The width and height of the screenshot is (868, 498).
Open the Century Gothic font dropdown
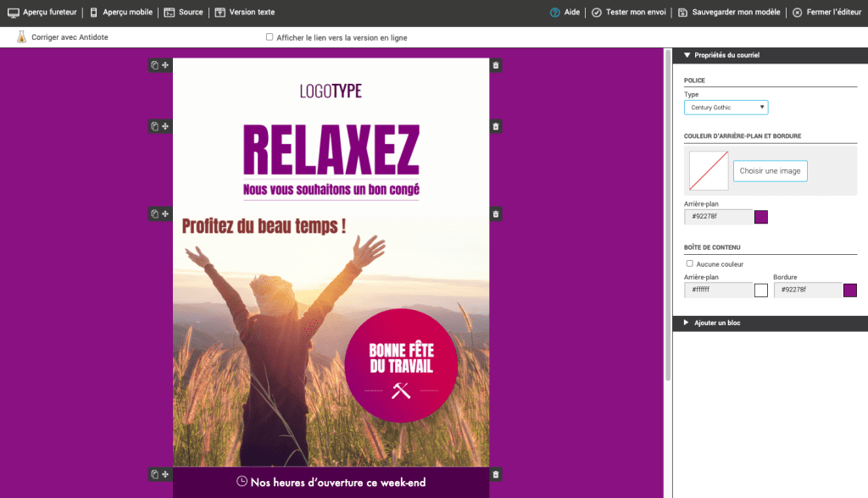[x=726, y=108]
